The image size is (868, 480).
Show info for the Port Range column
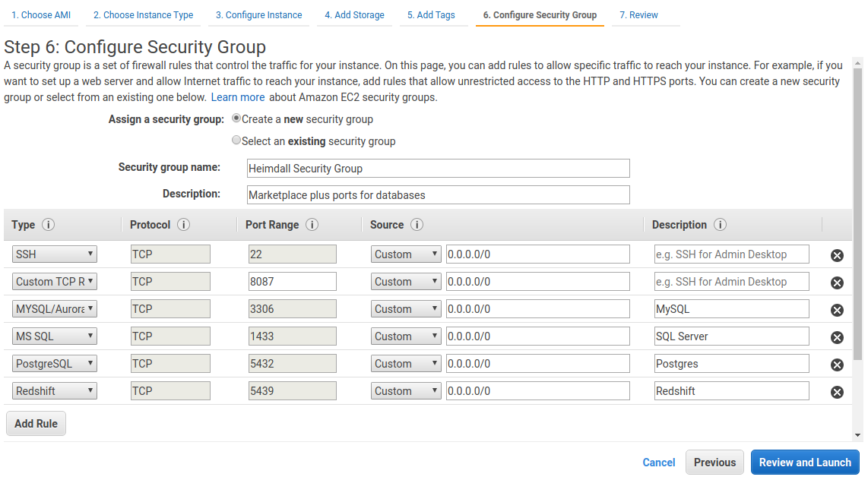pos(312,225)
